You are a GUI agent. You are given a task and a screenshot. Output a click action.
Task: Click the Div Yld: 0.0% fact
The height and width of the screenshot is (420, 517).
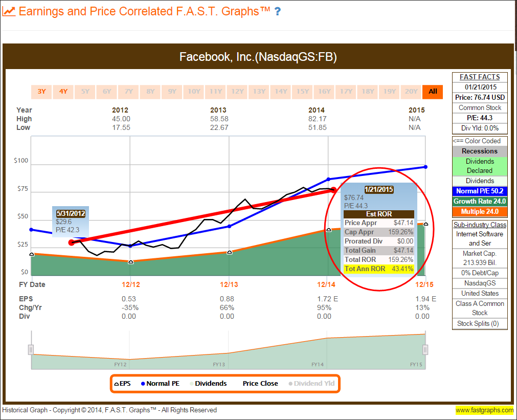(x=480, y=128)
